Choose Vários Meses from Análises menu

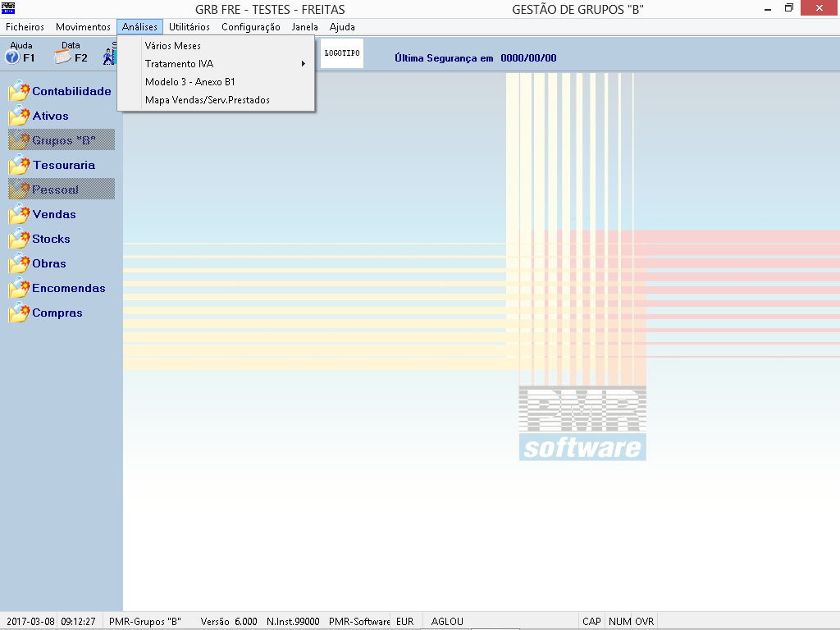pyautogui.click(x=216, y=46)
